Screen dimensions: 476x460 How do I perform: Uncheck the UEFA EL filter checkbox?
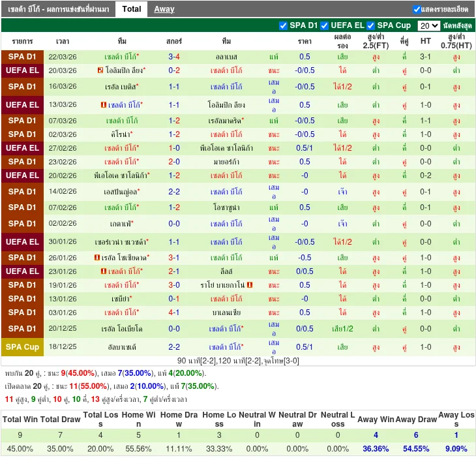324,25
